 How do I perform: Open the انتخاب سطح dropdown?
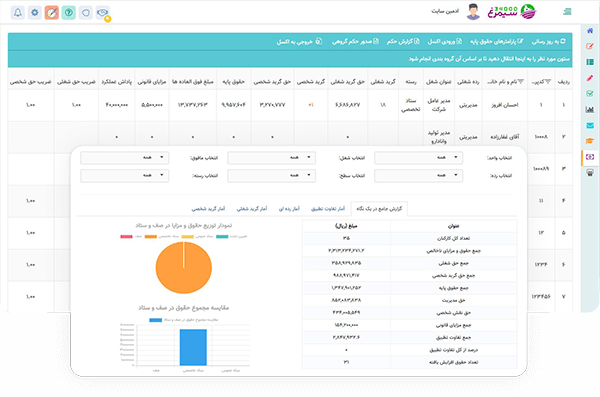coord(271,175)
